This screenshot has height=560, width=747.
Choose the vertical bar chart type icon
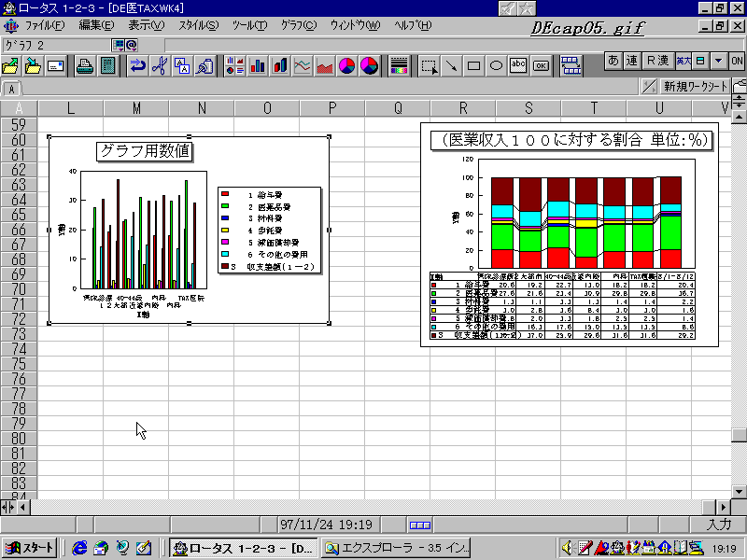tap(258, 66)
